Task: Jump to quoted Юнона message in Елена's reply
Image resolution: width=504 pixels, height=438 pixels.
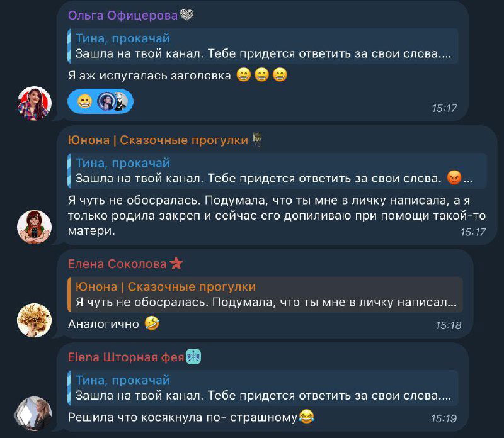Action: tap(265, 295)
